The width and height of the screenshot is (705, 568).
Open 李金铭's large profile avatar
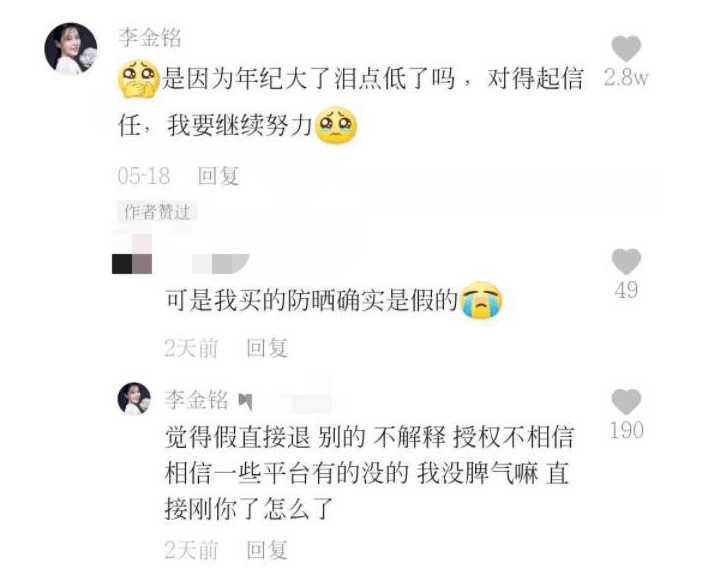pos(71,49)
